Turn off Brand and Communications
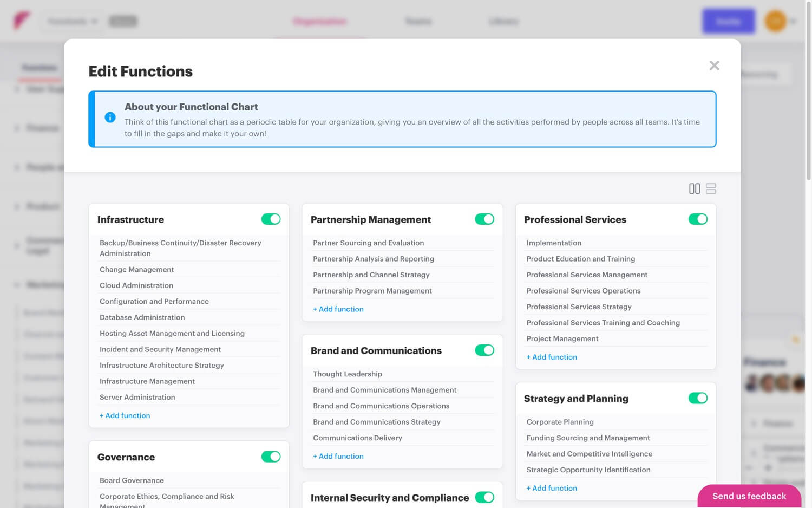812x508 pixels. [484, 350]
